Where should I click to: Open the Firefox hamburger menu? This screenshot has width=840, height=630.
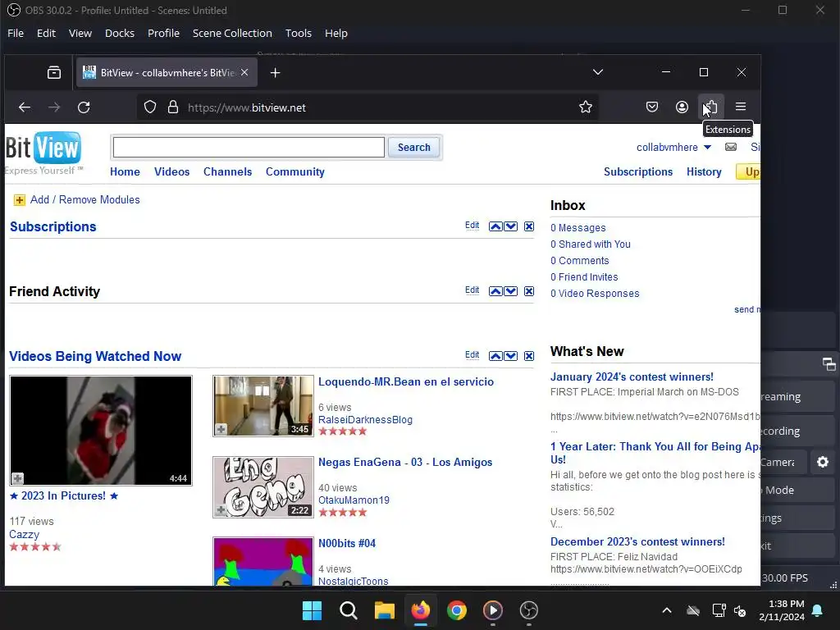(x=741, y=107)
